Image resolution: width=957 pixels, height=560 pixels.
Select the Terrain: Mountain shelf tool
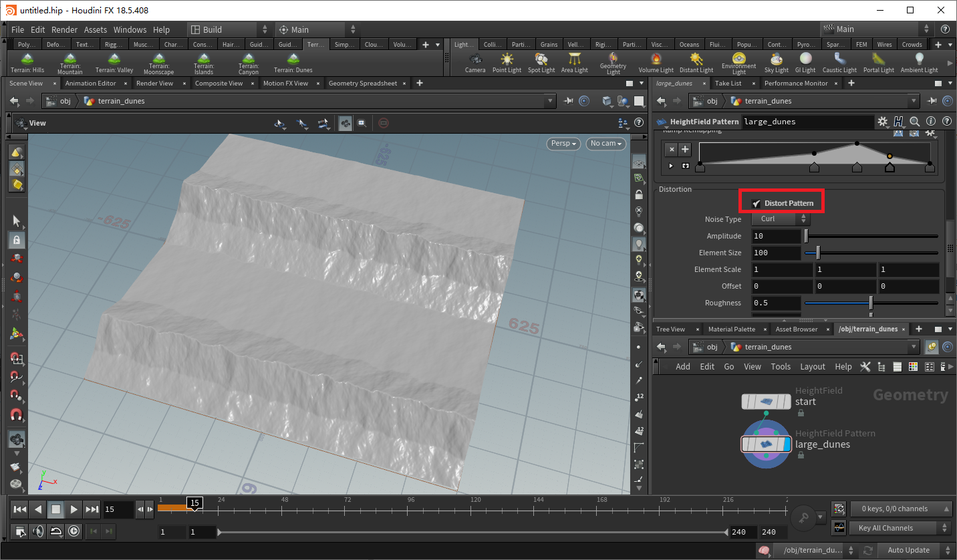click(x=70, y=63)
